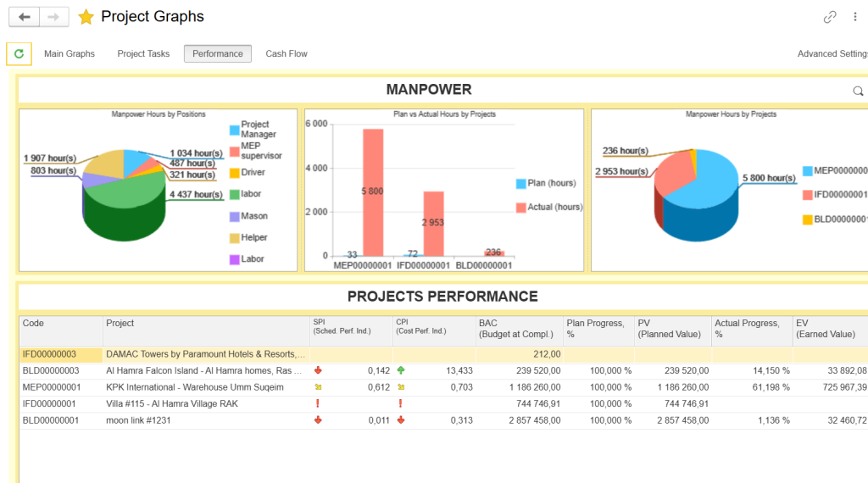Select the Al Hamra Falcon Island project cell
This screenshot has width=868, height=483.
pos(206,370)
